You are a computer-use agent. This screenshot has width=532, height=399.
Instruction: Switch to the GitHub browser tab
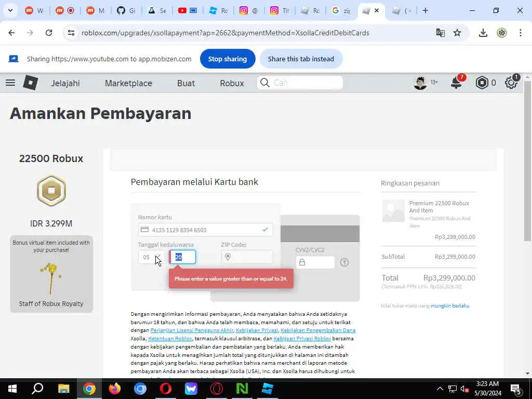(126, 10)
